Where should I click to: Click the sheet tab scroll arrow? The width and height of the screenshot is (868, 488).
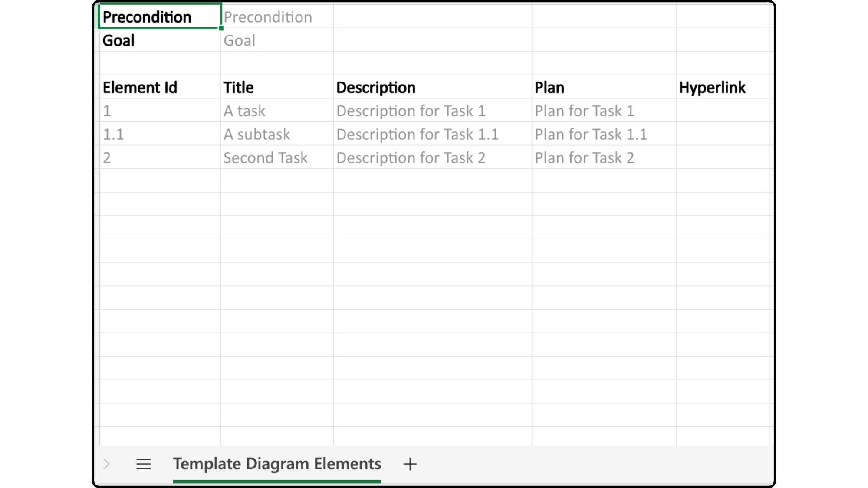107,464
